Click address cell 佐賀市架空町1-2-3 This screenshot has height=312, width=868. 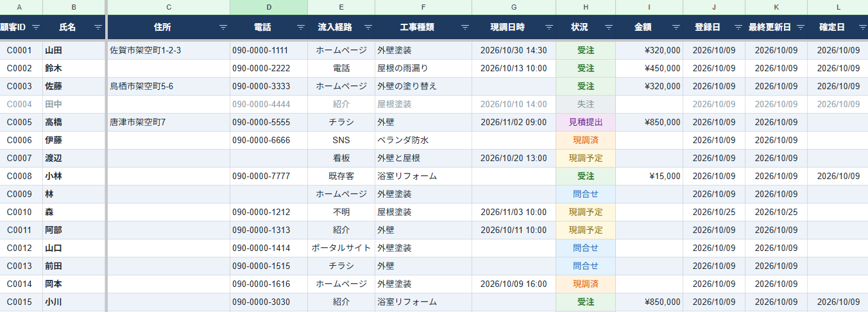[169, 50]
